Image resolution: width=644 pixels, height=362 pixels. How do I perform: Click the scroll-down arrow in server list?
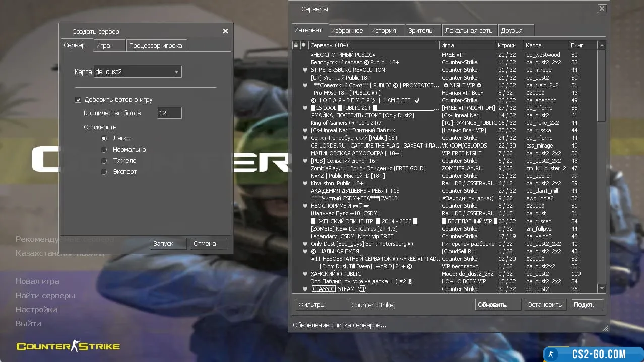point(601,288)
